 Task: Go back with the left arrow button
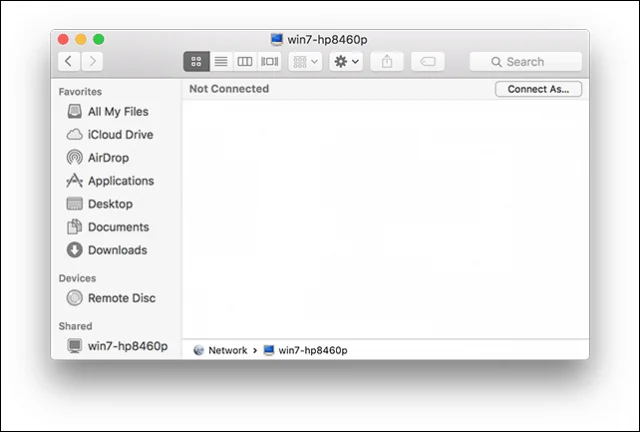click(x=69, y=62)
